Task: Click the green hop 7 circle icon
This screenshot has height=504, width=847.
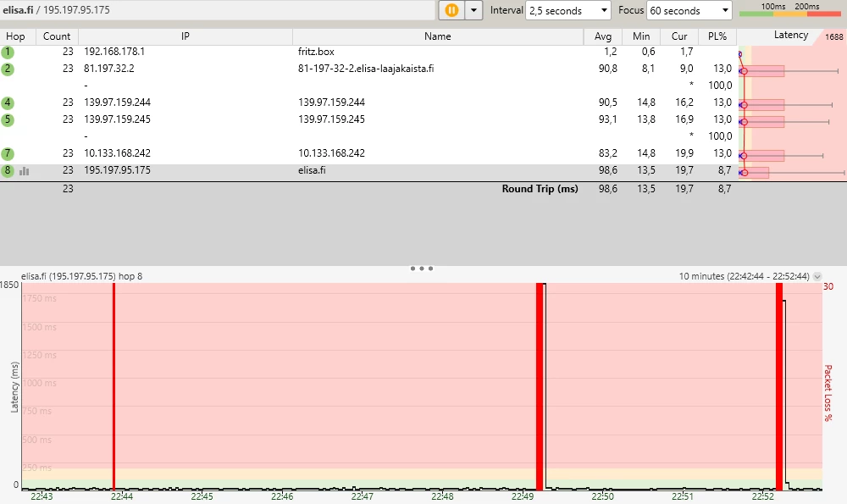Action: (x=8, y=154)
